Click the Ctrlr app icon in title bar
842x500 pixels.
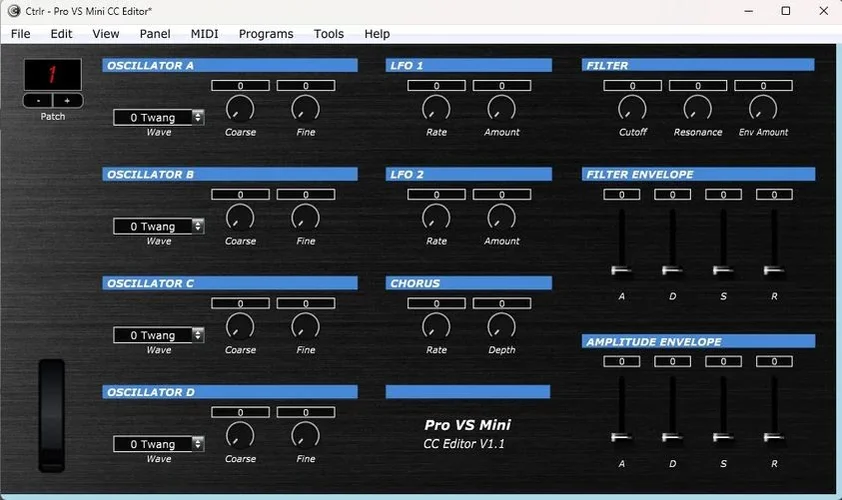(x=14, y=11)
